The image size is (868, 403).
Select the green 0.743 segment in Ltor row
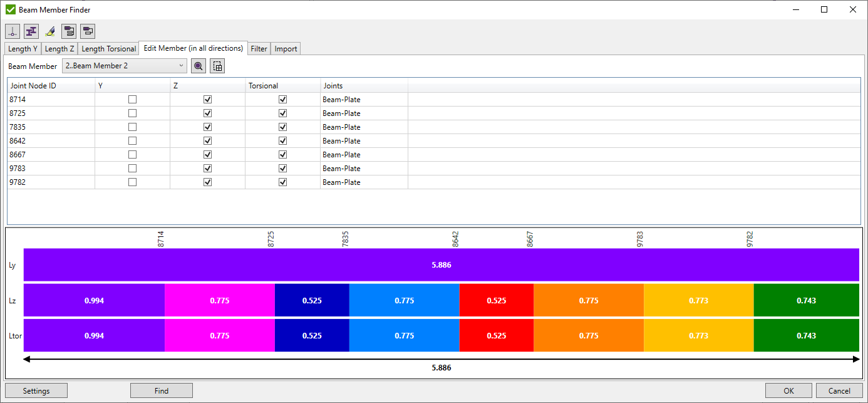coord(806,335)
